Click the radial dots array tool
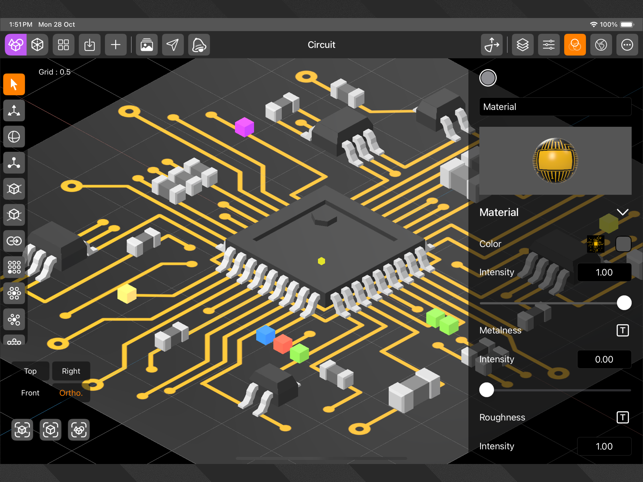Image resolution: width=643 pixels, height=482 pixels. [x=14, y=293]
